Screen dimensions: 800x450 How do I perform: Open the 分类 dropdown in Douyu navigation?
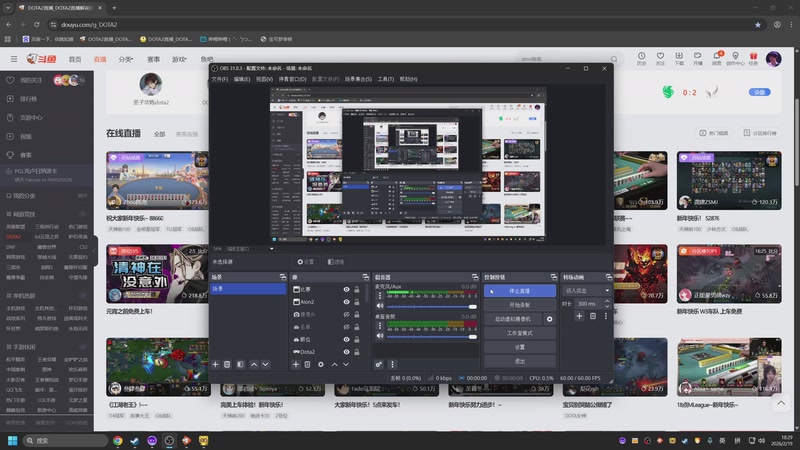pos(126,59)
